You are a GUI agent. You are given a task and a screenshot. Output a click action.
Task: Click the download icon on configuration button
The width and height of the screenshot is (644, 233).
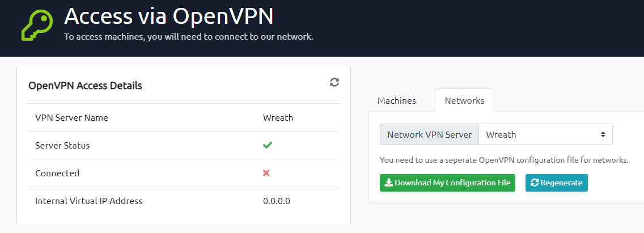(x=388, y=183)
